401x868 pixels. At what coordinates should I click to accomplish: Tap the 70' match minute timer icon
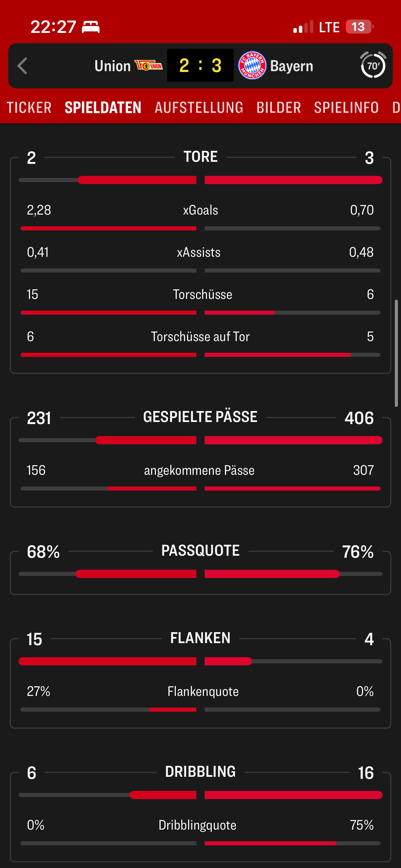click(373, 65)
